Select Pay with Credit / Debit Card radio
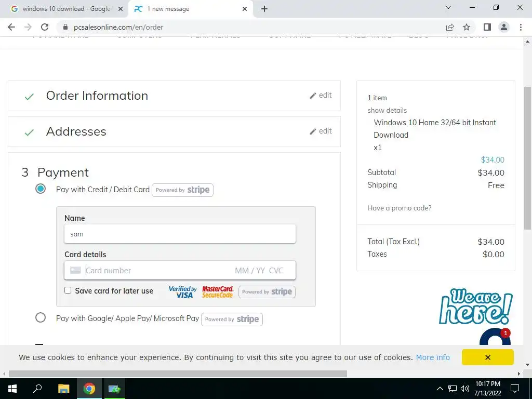The image size is (532, 399). [41, 189]
